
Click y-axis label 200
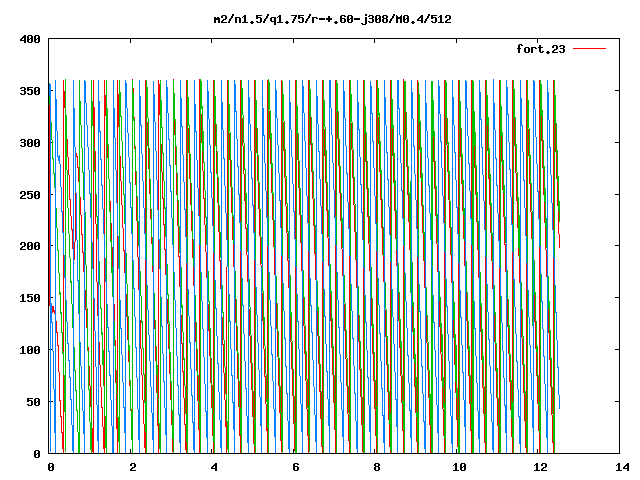click(x=30, y=246)
